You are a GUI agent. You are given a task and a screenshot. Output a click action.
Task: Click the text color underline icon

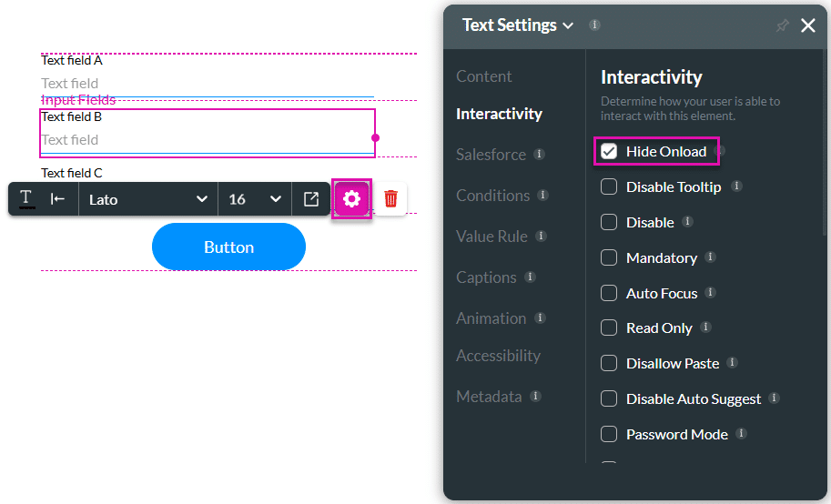click(x=26, y=198)
